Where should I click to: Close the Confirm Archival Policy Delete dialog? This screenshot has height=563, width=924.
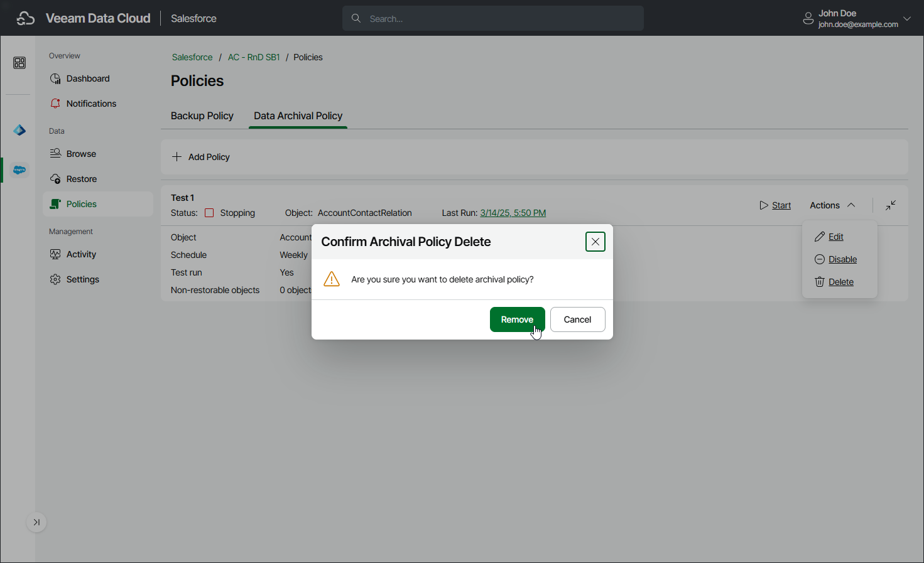(x=595, y=242)
